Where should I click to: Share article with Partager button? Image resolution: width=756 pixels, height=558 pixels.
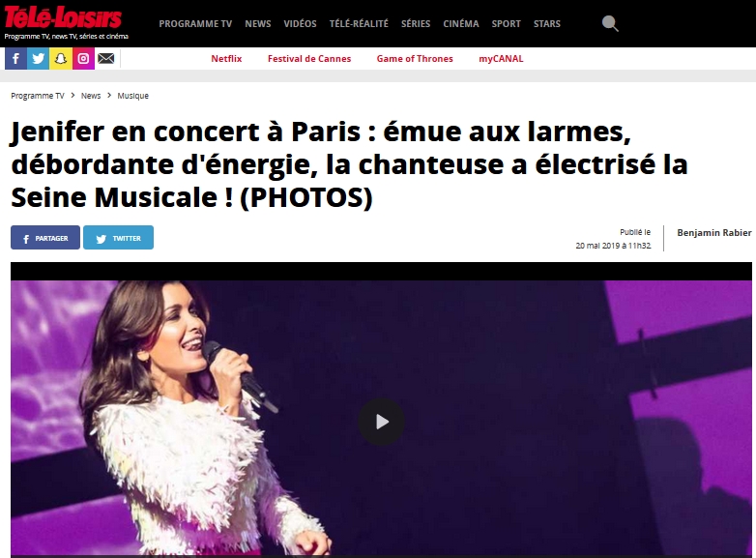click(x=45, y=238)
